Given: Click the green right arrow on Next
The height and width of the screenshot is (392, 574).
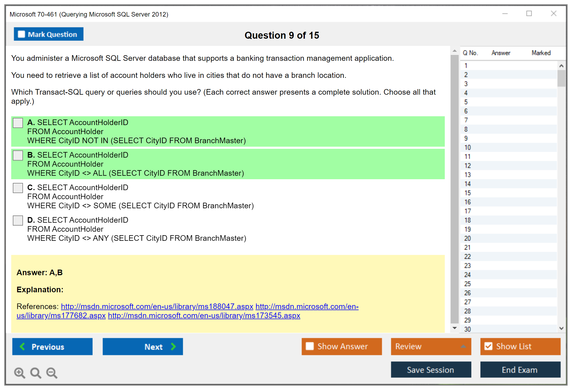Looking at the screenshot, I should [173, 346].
